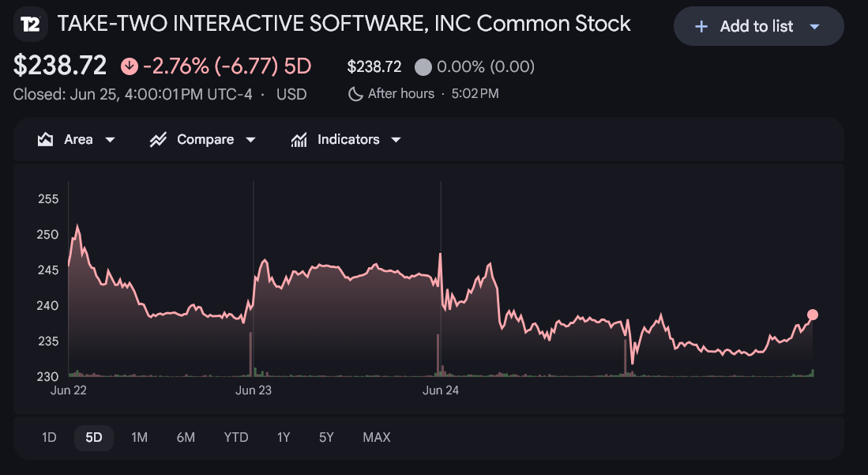Click the USD currency label

291,94
